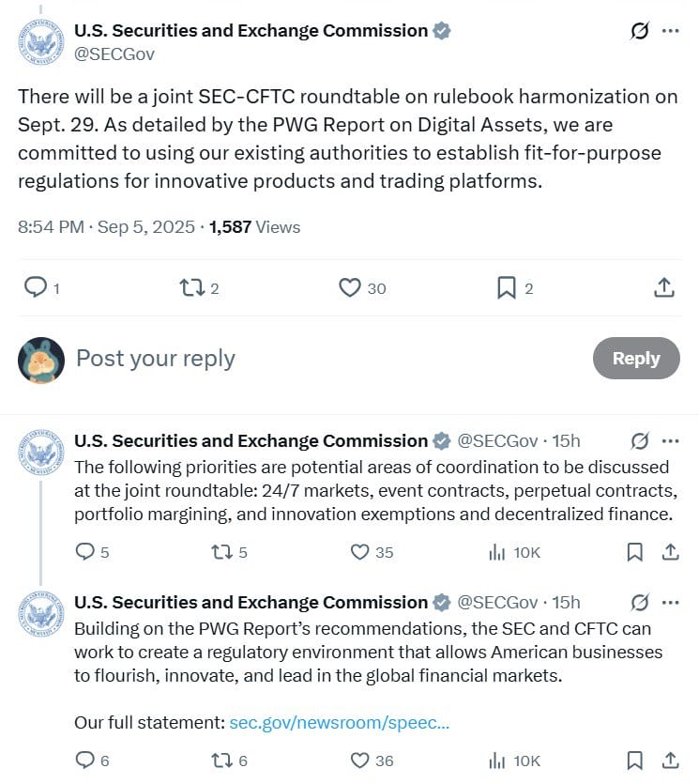Share the main post via upload icon
The height and width of the screenshot is (784, 699).
664,287
